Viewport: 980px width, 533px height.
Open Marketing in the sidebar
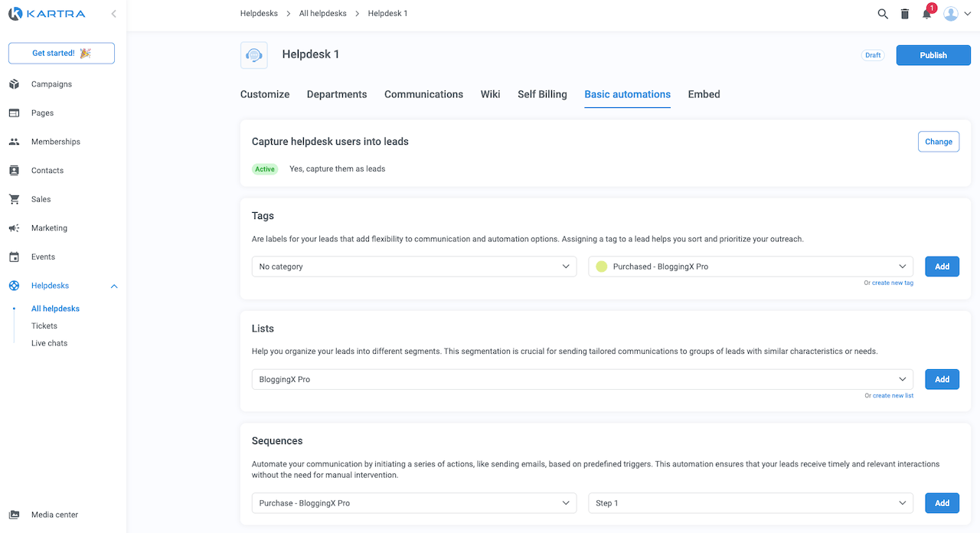[x=49, y=228]
